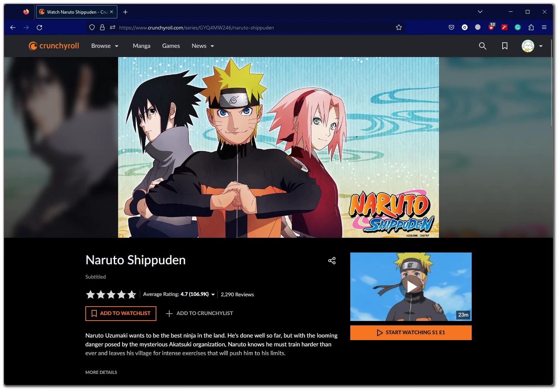Image resolution: width=560 pixels, height=392 pixels.
Task: Click the profile avatar picture
Action: (528, 46)
